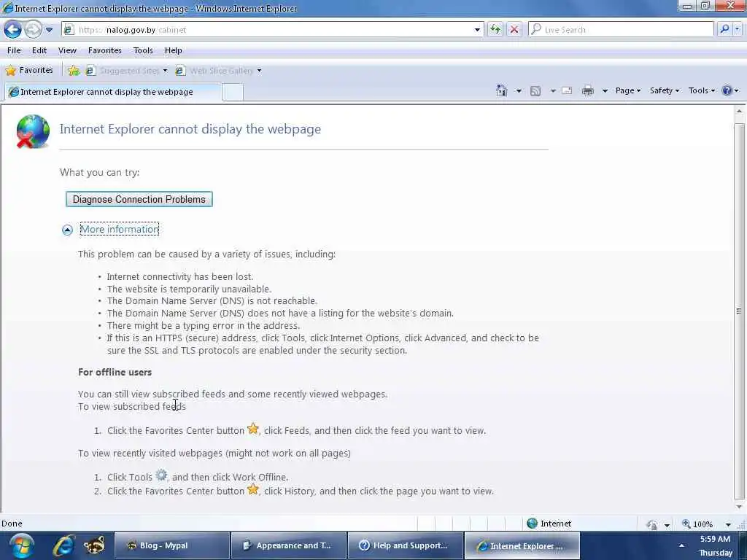Click the RSS Feeds icon
Viewport: 747px width, 560px height.
coord(535,90)
